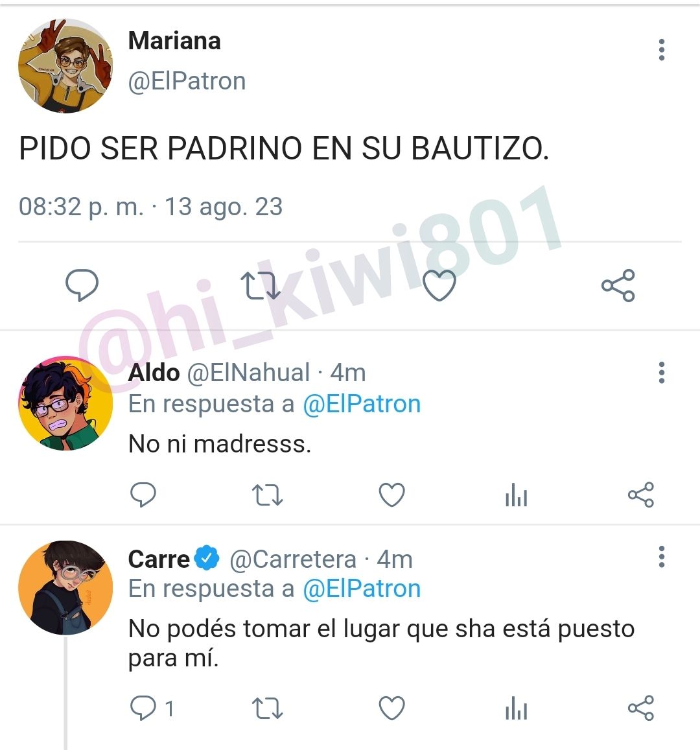700x750 pixels.
Task: Share Carre's reply
Action: click(641, 708)
